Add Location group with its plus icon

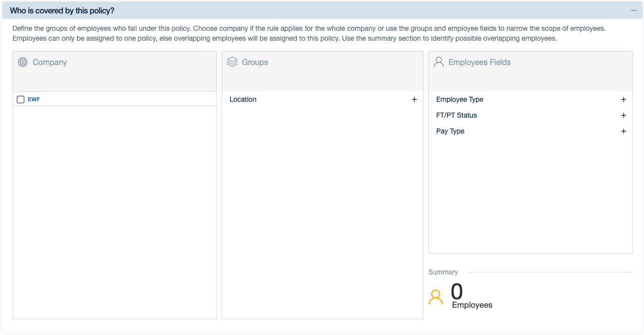414,99
